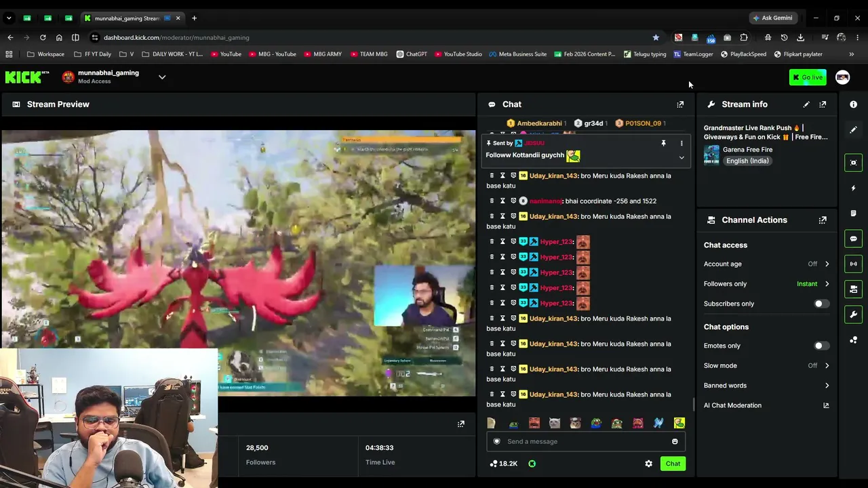Open Chrome downloads

point(800,37)
